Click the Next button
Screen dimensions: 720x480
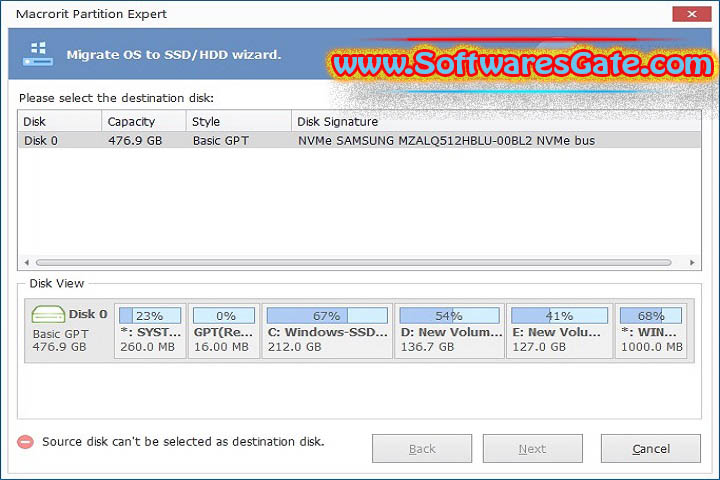coord(533,448)
